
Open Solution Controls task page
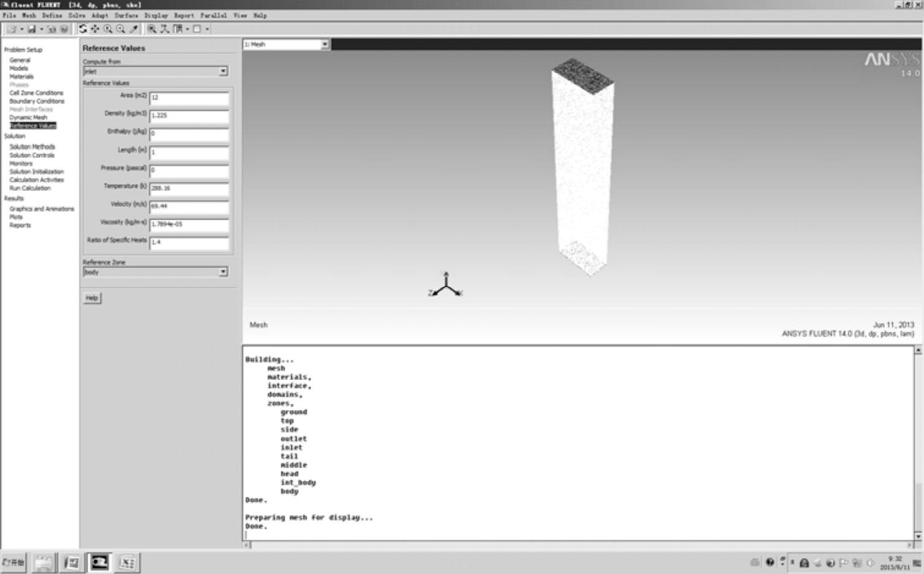pyautogui.click(x=32, y=155)
